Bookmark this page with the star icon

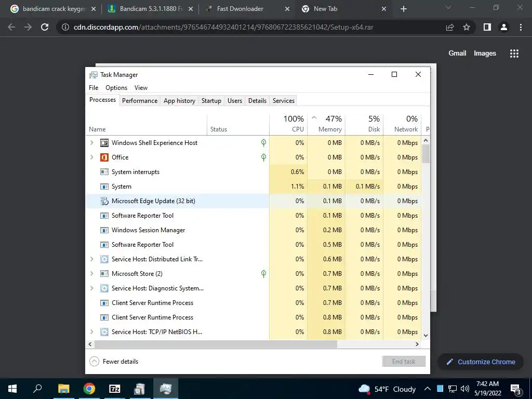click(467, 27)
